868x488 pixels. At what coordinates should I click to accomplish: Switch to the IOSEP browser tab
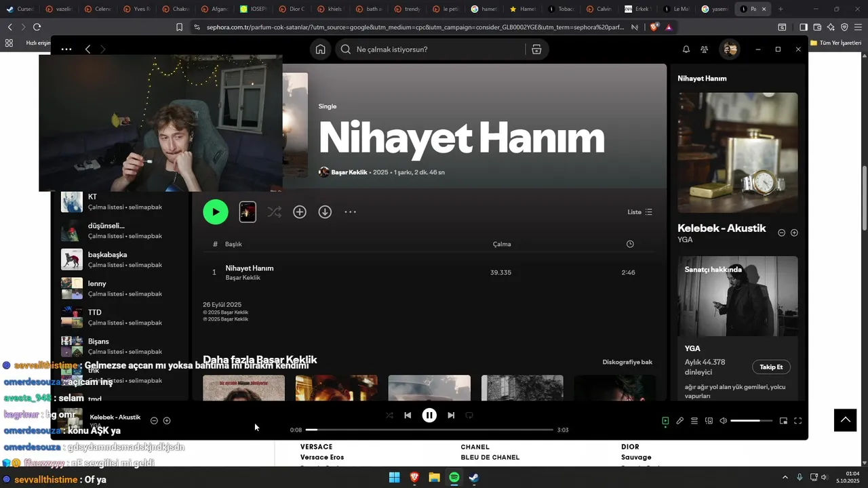pyautogui.click(x=254, y=9)
